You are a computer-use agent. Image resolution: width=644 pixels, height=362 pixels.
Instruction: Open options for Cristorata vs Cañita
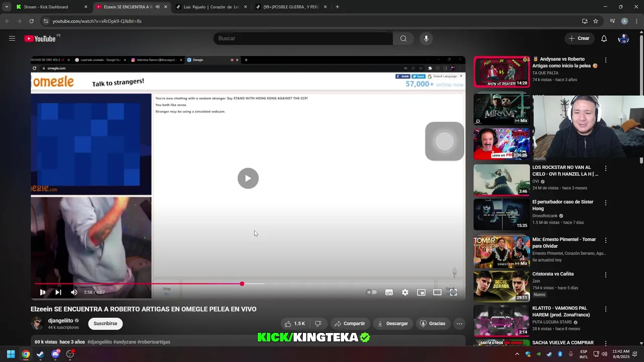[606, 275]
